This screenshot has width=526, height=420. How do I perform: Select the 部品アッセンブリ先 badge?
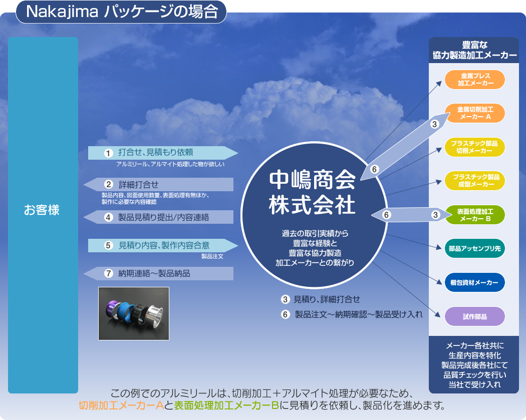coord(474,248)
